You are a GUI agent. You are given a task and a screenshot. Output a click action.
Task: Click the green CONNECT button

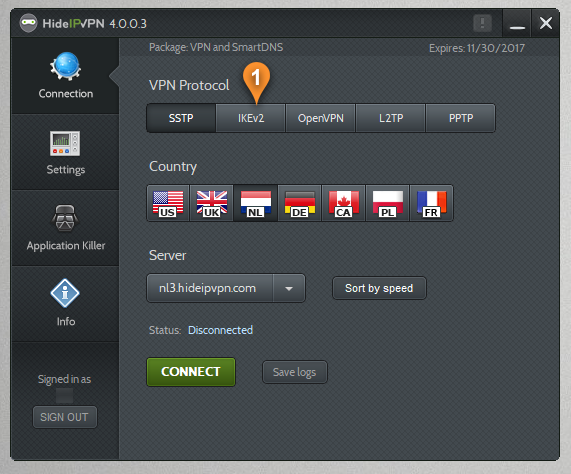click(191, 372)
